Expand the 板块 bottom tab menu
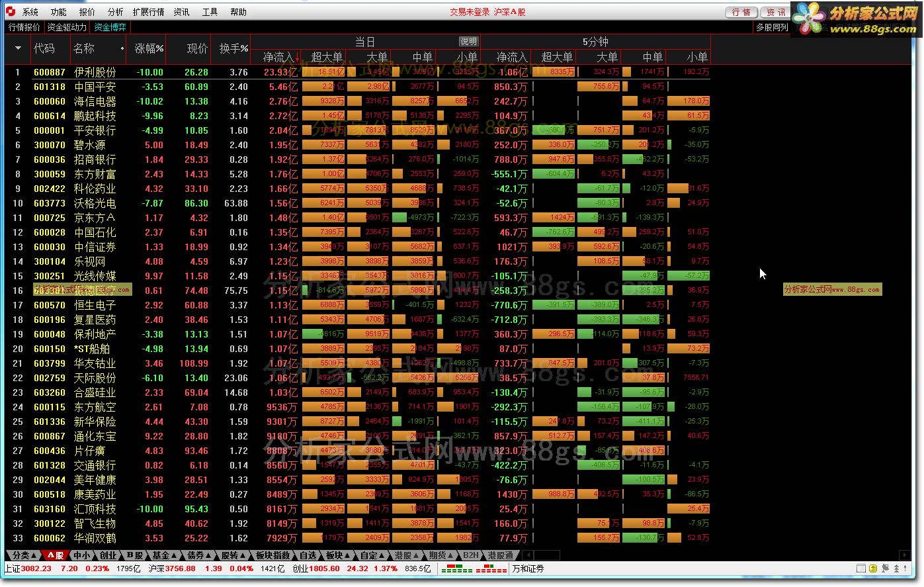The height and width of the screenshot is (587, 924). pos(338,555)
